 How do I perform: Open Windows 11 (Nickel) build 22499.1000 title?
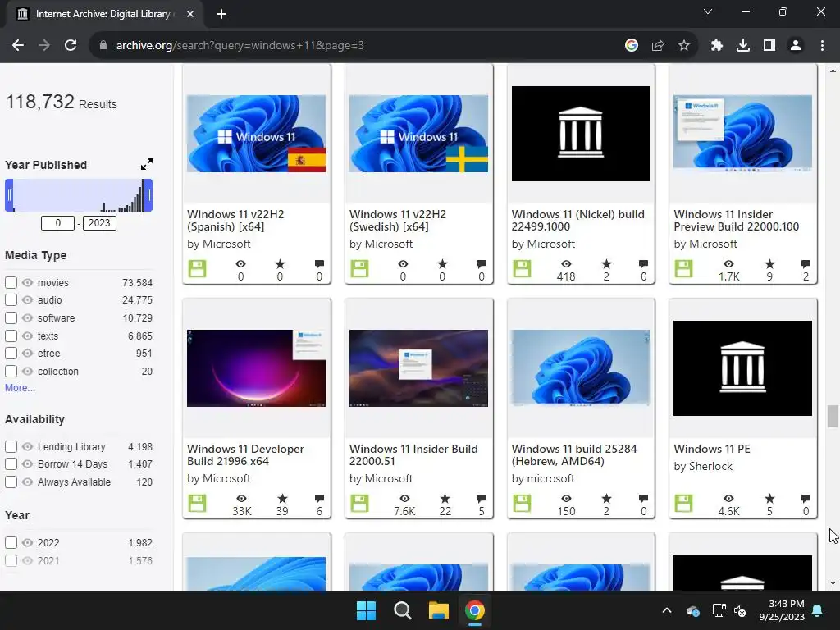click(x=577, y=220)
